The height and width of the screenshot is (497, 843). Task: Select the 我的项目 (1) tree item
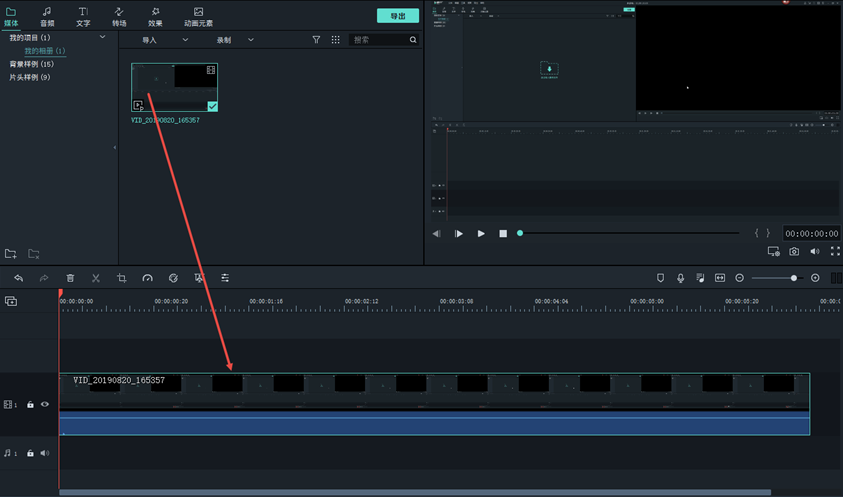30,38
